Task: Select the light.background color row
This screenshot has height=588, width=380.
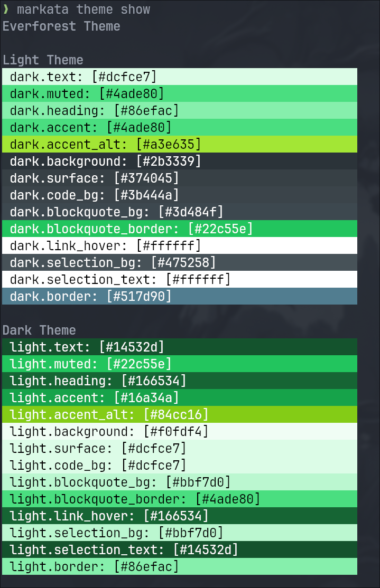Action: tap(180, 432)
